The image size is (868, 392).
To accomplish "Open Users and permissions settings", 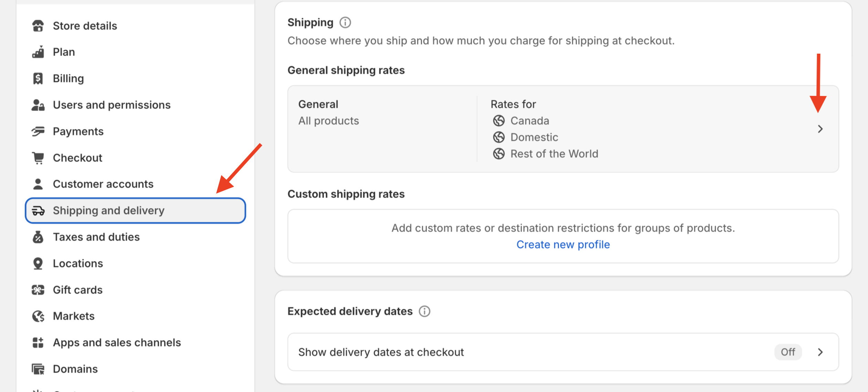I will pyautogui.click(x=112, y=105).
